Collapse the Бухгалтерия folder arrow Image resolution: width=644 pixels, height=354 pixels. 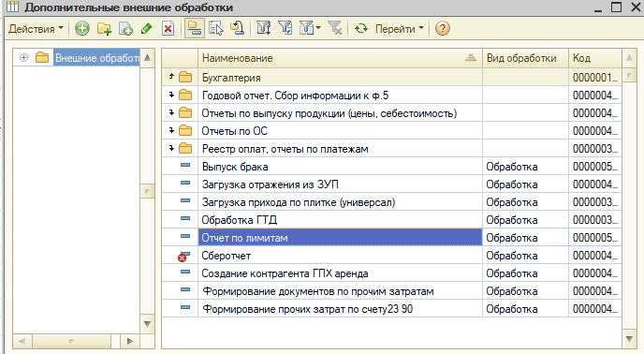[x=171, y=76]
